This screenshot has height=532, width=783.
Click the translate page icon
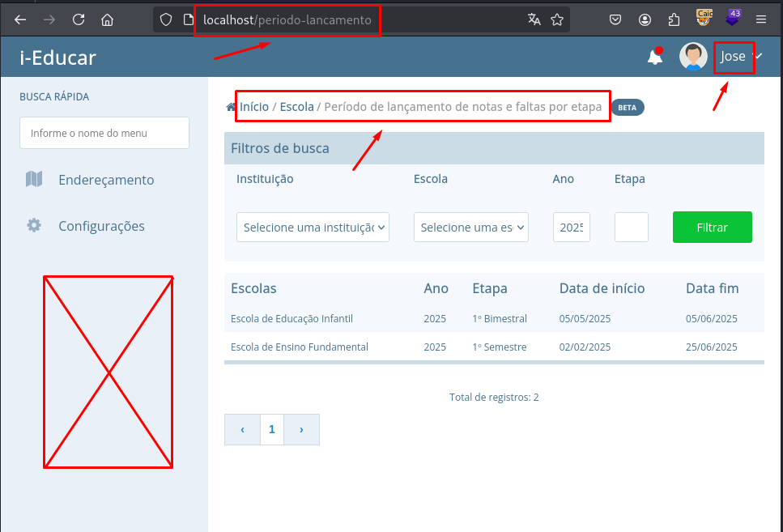(534, 19)
